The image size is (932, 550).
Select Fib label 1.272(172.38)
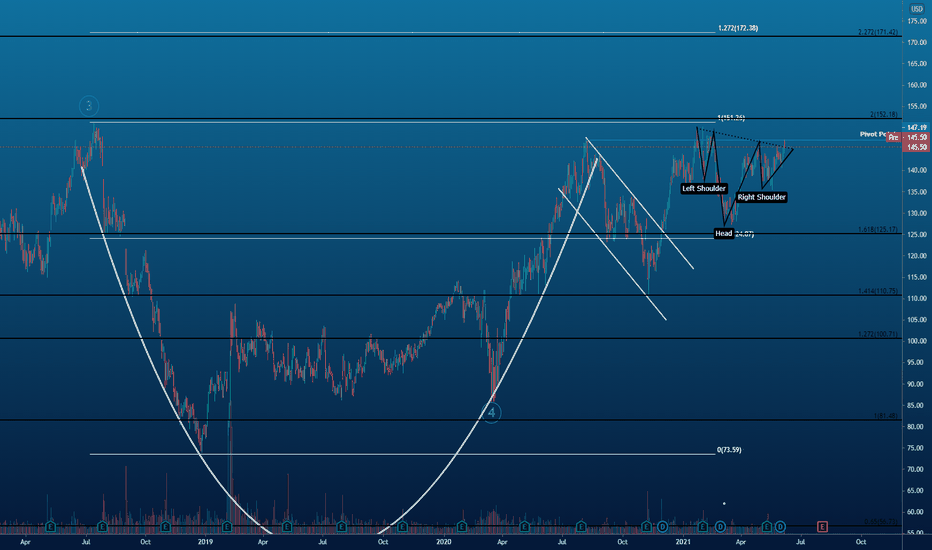pyautogui.click(x=738, y=28)
